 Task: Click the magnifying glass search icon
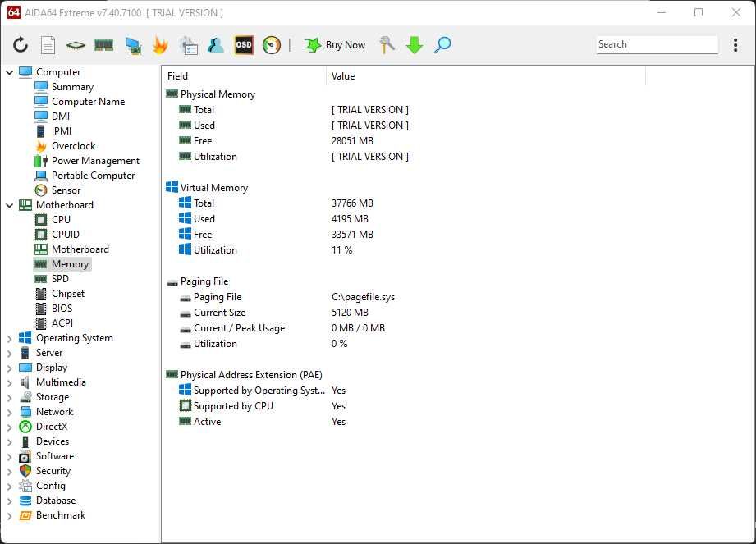(442, 45)
